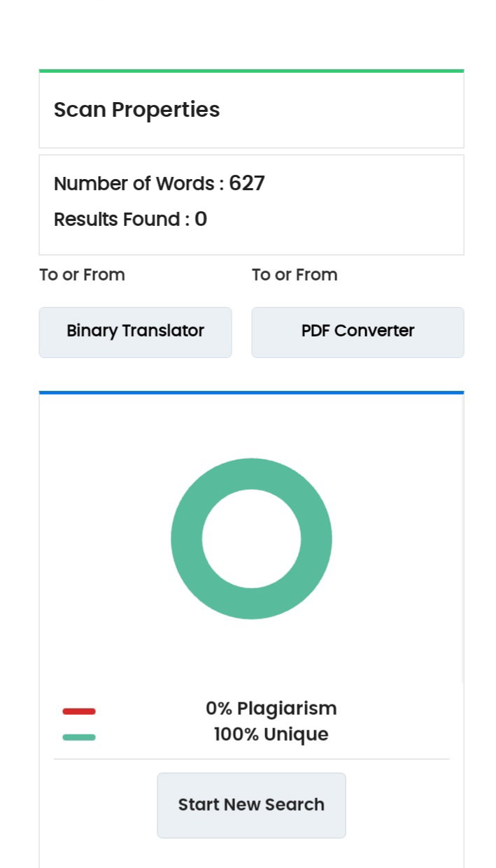Click the divider line below the legend
This screenshot has width=496, height=868.
pyautogui.click(x=251, y=759)
